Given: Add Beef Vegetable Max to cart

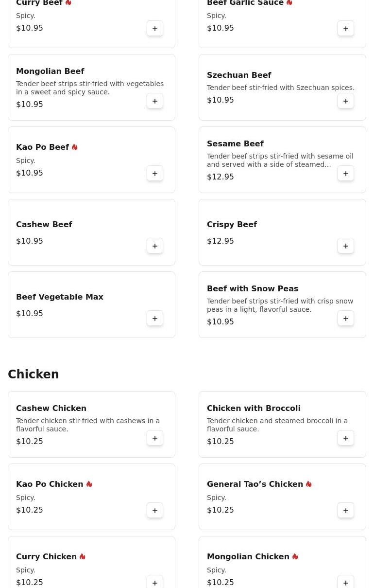Looking at the screenshot, I should pyautogui.click(x=155, y=319).
